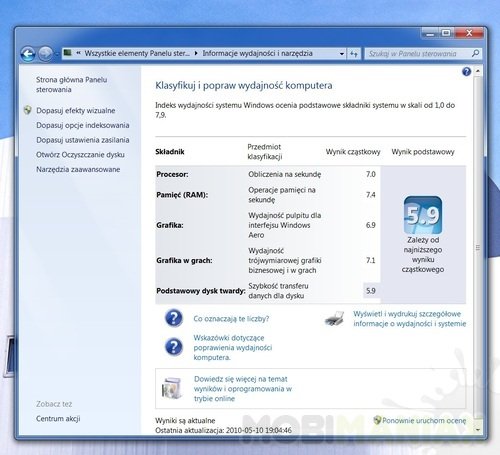
Task: Open Dowiedz się więcej na temat wyników online
Action: [243, 389]
